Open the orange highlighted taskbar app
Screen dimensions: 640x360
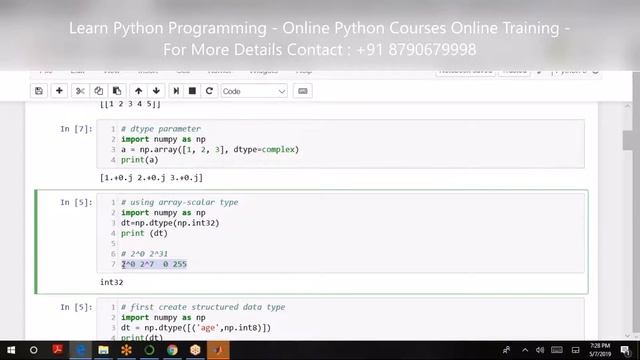coord(218,350)
